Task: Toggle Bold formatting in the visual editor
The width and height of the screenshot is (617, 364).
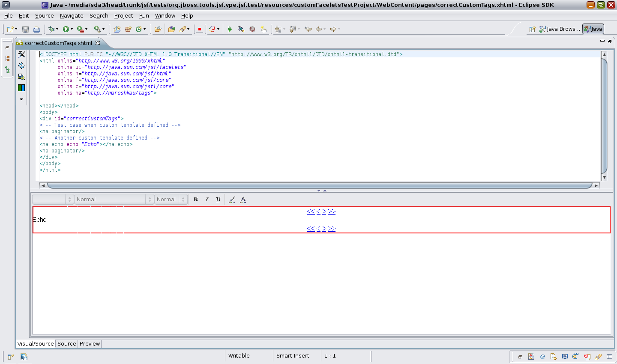Action: (196, 200)
